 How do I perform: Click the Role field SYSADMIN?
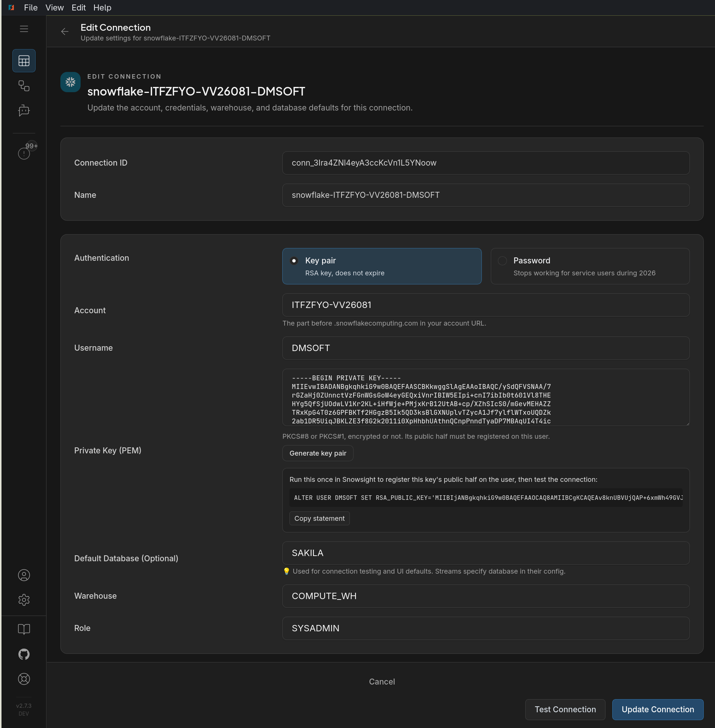click(486, 628)
